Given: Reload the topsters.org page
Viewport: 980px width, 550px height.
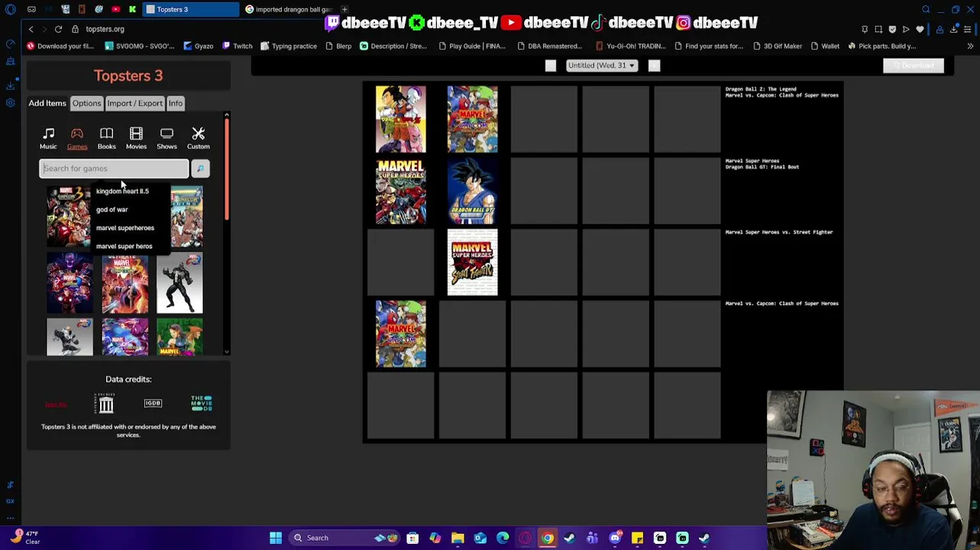Looking at the screenshot, I should click(x=58, y=29).
